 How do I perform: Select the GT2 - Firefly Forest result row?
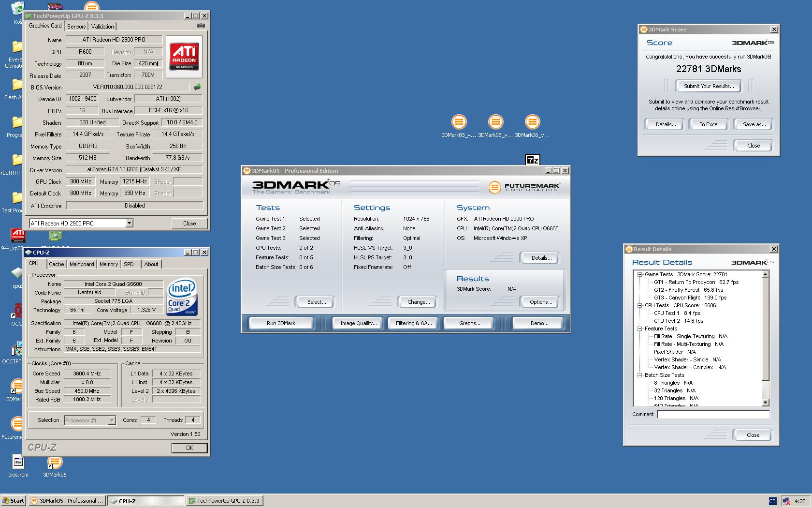(688, 290)
